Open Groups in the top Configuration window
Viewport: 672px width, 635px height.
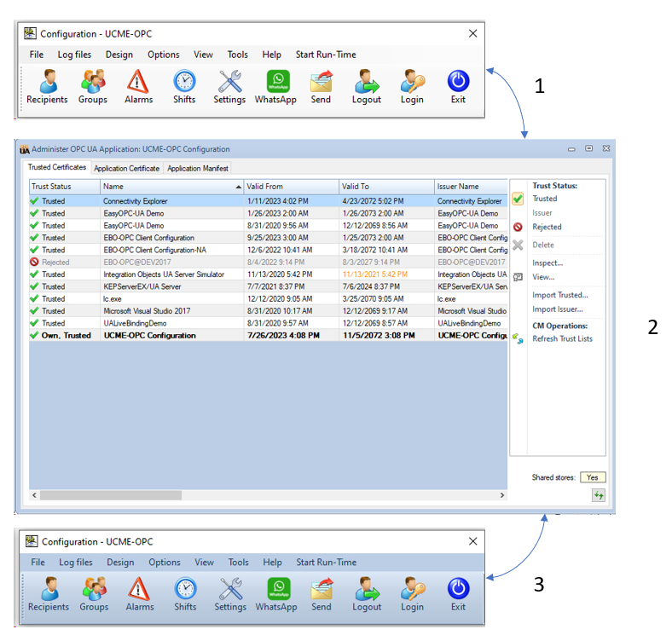pos(93,87)
